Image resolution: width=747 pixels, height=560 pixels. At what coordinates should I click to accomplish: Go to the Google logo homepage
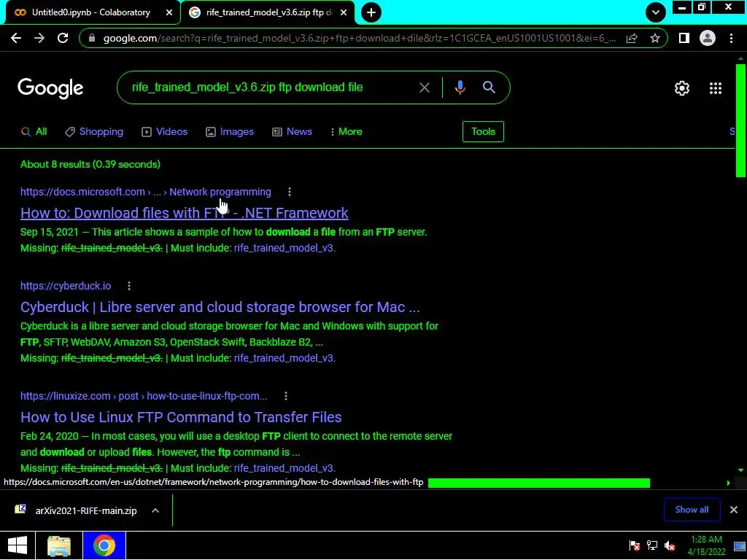click(50, 88)
